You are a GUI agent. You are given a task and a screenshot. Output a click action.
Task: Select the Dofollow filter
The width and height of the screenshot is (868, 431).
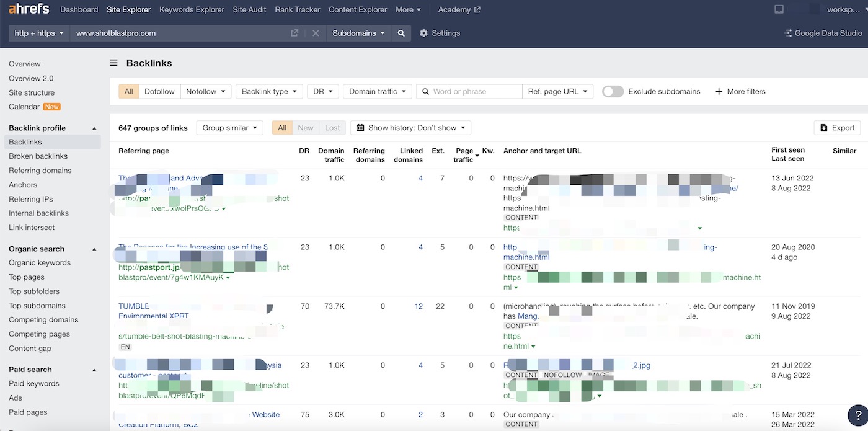[159, 91]
